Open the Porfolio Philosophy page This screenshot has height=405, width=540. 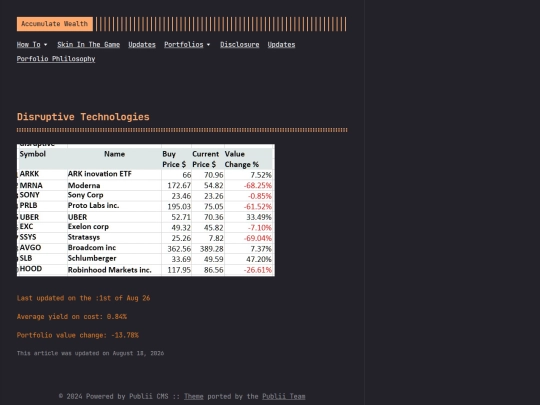tap(56, 59)
